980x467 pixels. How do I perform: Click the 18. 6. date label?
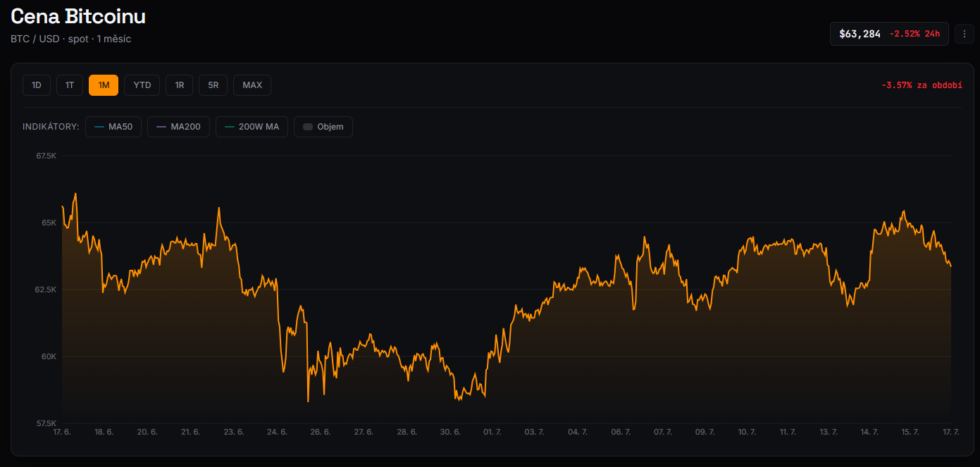point(104,432)
